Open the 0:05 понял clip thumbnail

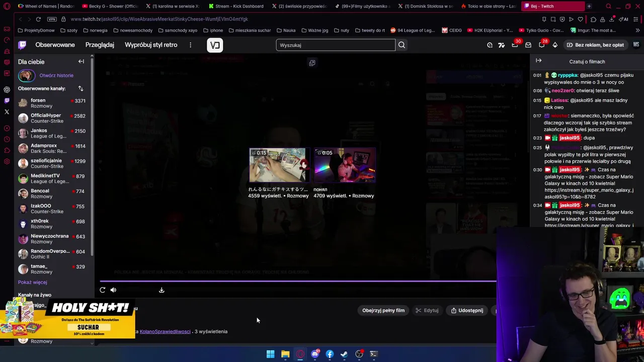[345, 165]
